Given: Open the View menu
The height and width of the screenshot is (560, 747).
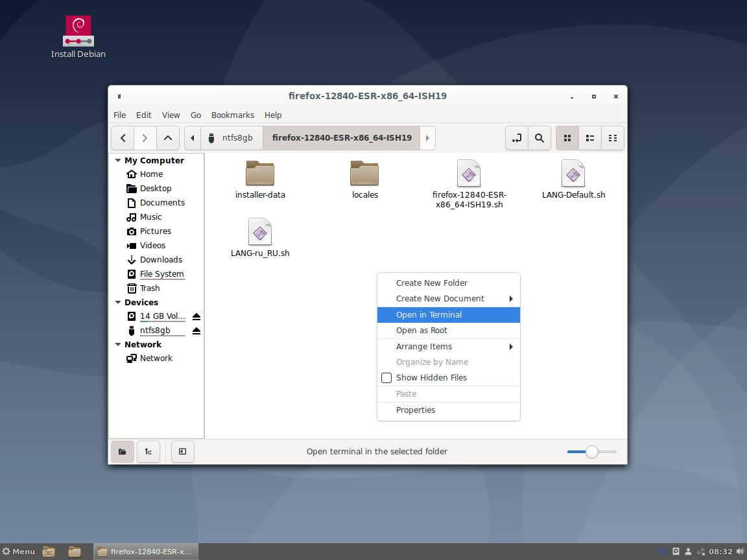Looking at the screenshot, I should point(171,115).
